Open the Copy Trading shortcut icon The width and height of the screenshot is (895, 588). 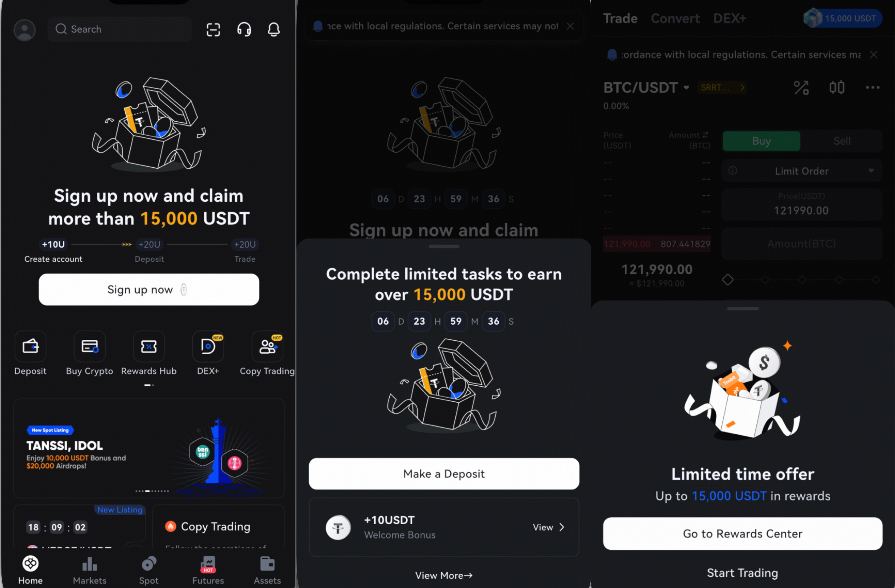pos(267,346)
